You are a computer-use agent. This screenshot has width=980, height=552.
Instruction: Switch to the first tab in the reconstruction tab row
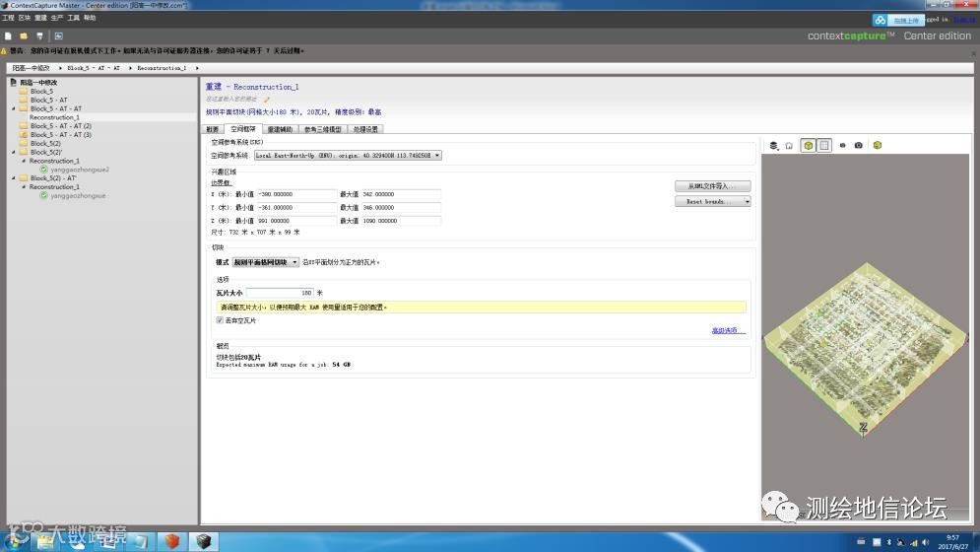(213, 129)
